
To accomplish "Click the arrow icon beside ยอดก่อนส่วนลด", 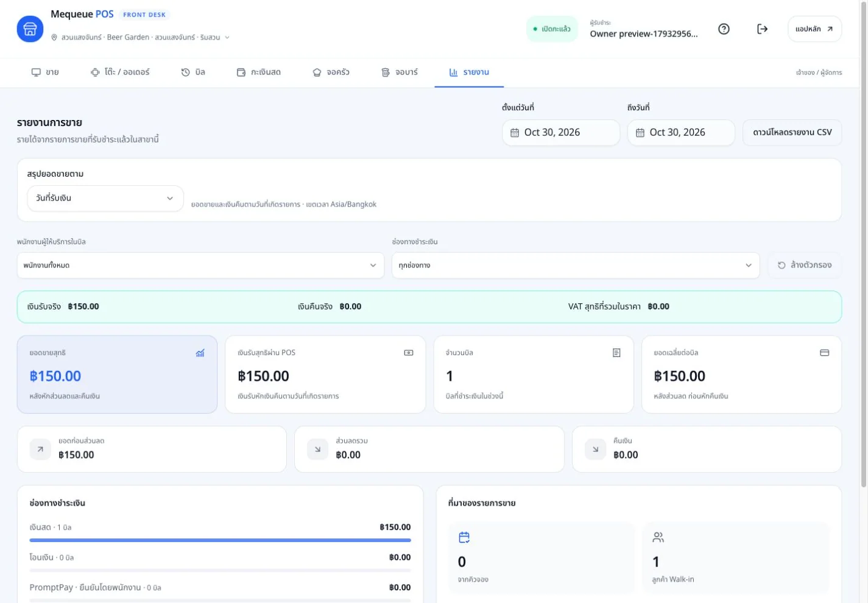I will click(40, 450).
